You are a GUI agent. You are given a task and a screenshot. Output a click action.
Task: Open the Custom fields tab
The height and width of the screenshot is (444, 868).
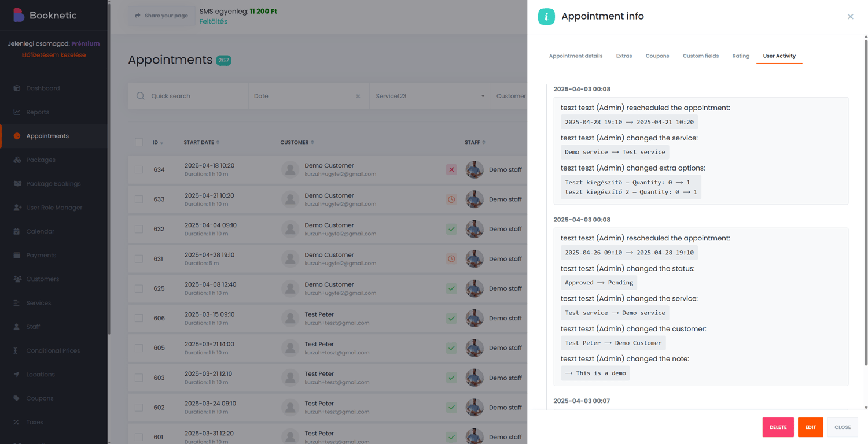700,56
